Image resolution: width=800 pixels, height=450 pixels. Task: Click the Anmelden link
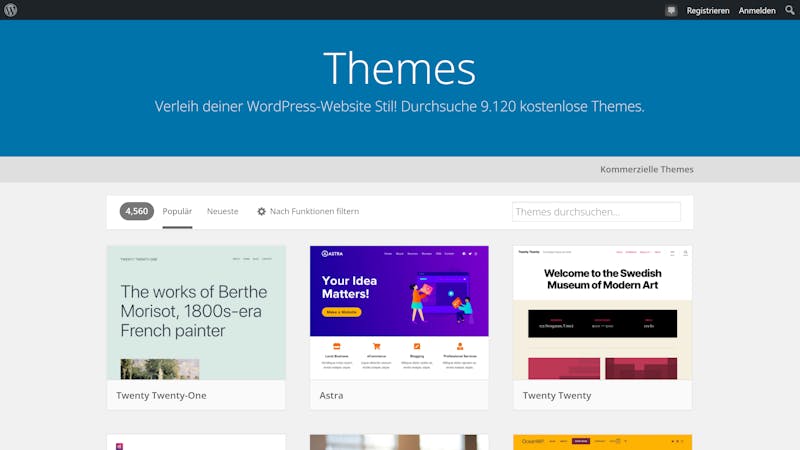coord(757,10)
